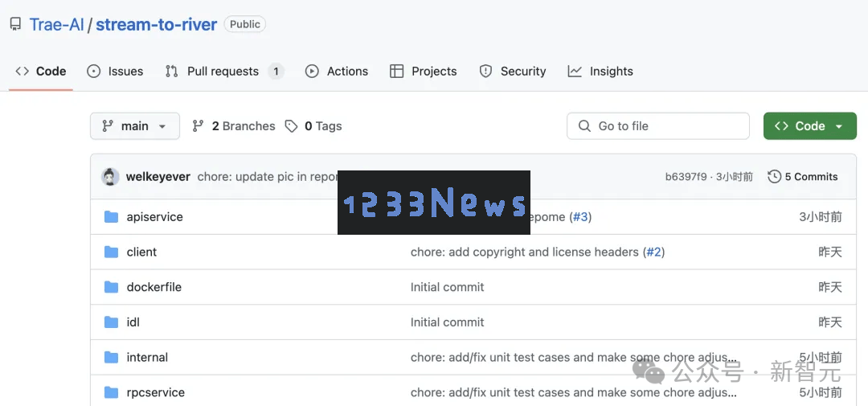Screen dimensions: 868x406
Task: Click the magnifier icon in Go to file
Action: coord(584,126)
